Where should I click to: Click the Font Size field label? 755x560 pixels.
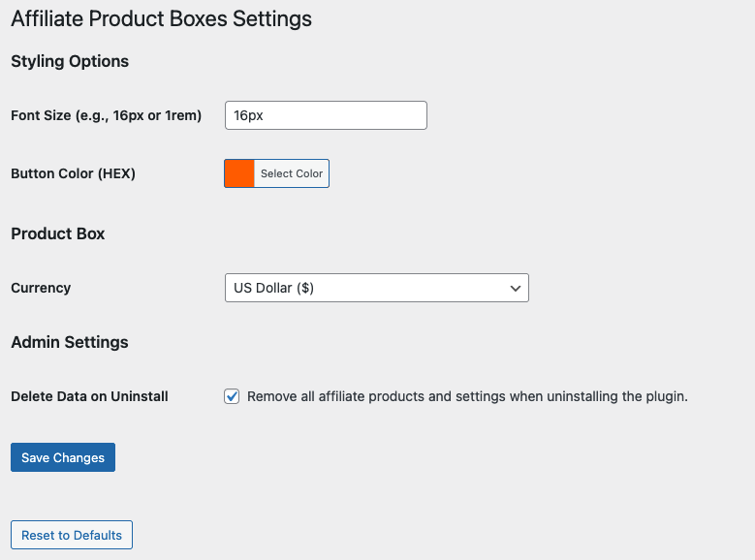coord(106,115)
